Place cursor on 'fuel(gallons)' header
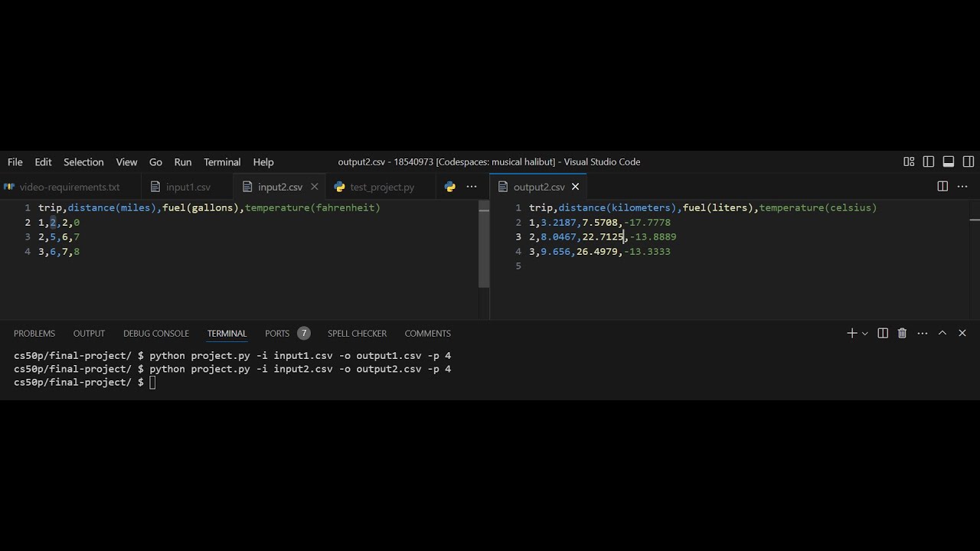The width and height of the screenshot is (980, 551). click(201, 207)
